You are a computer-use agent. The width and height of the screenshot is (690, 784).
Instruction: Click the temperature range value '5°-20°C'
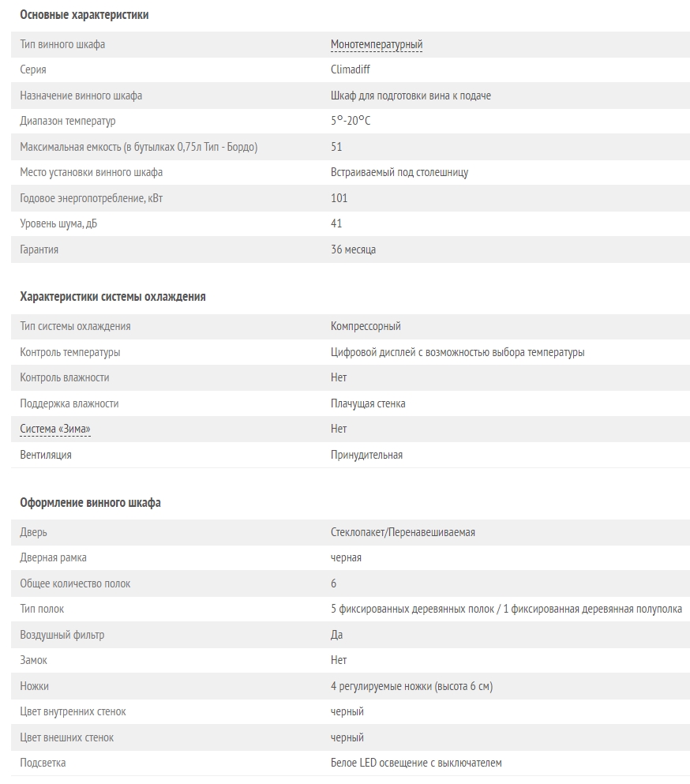351,122
